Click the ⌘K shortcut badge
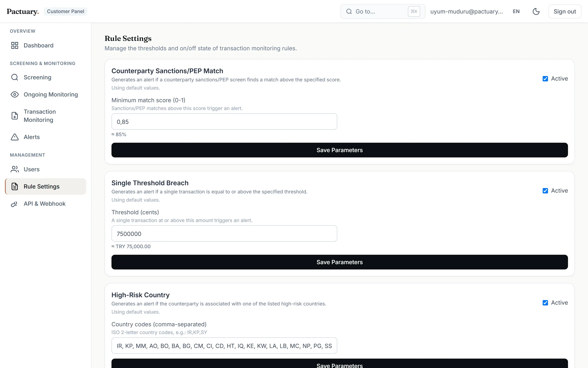Screen dimensions: 588x368 (414, 11)
